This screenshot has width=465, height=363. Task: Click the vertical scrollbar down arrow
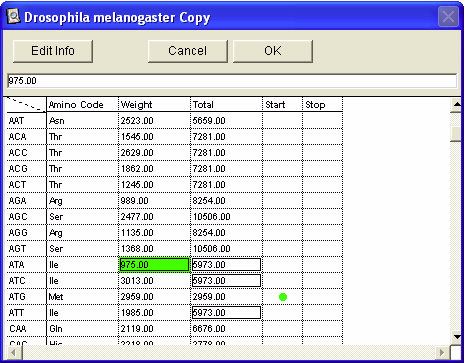point(457,336)
